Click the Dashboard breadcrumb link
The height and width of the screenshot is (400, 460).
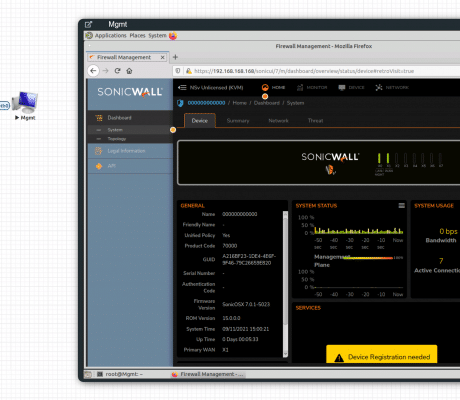click(x=267, y=103)
